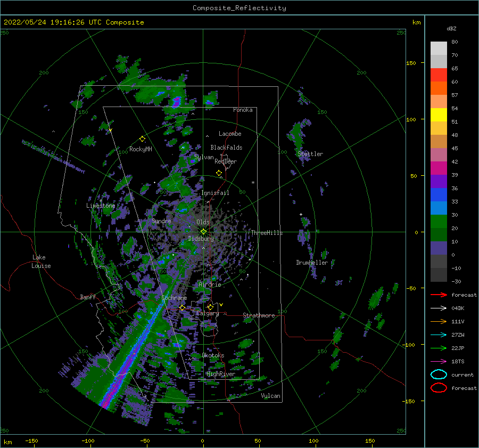Click the Composite_Reflectivity title
Viewport: 479px width, 448px height.
240,8
